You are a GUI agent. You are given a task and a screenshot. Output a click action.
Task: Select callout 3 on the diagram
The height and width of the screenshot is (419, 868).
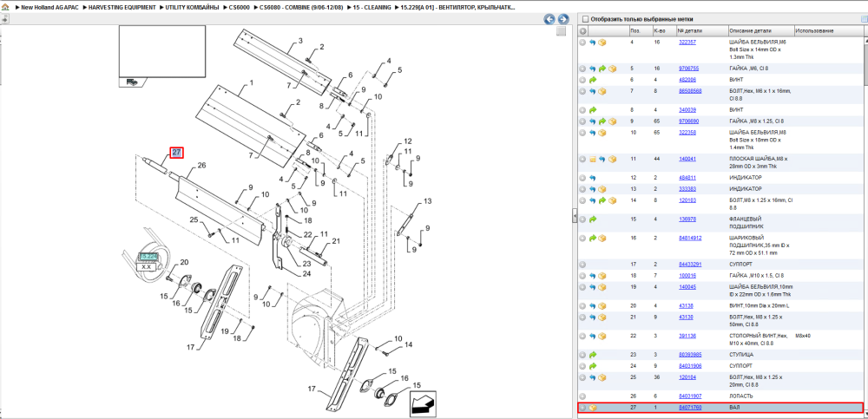click(300, 41)
